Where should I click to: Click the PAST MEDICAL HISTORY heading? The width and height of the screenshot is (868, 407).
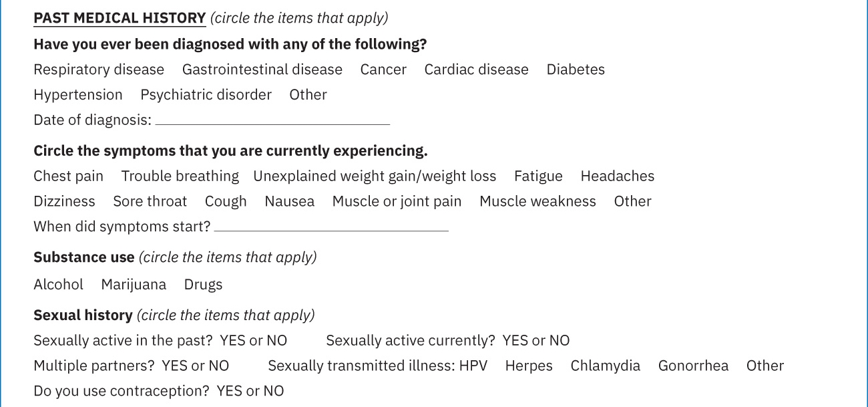(120, 18)
